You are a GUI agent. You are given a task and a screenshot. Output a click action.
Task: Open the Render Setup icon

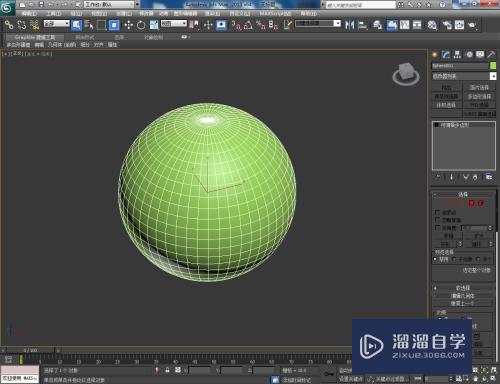[x=447, y=25]
